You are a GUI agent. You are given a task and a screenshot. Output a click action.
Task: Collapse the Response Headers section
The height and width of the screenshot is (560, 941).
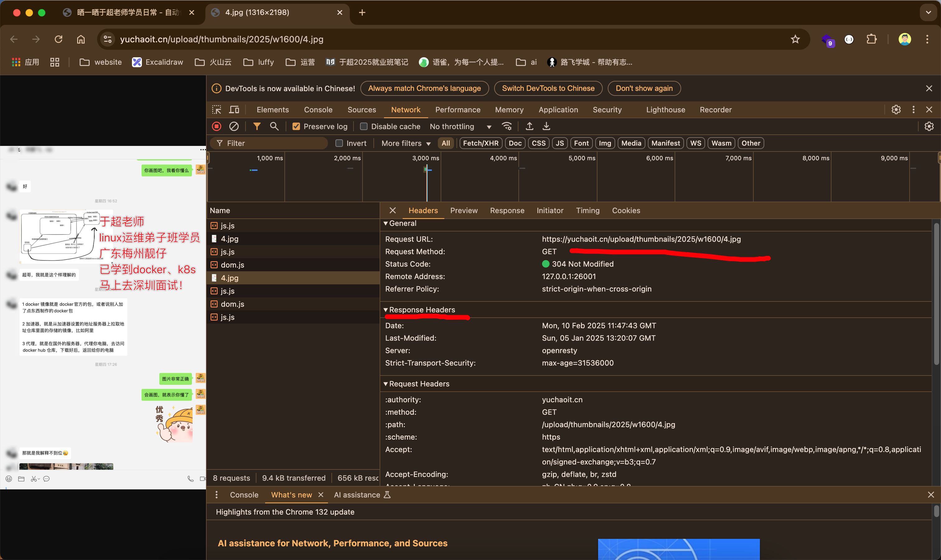click(422, 310)
